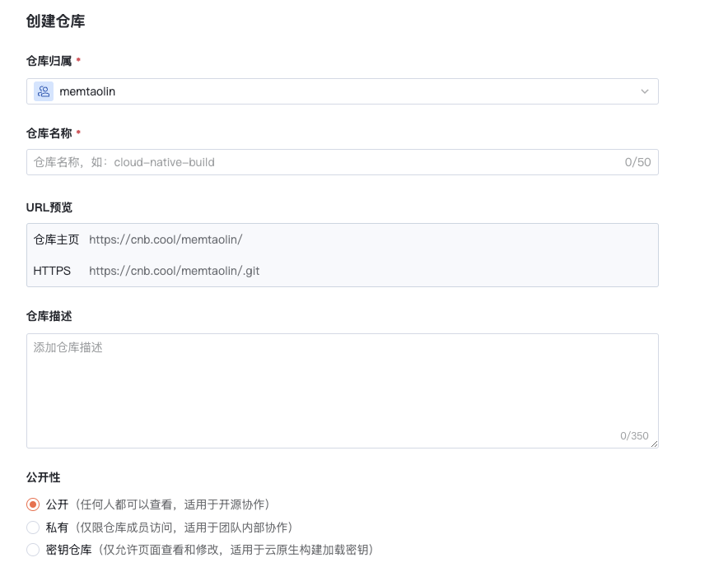Viewport: 728px width, 567px height.
Task: Click the 0/50 character counter
Action: pyautogui.click(x=637, y=162)
